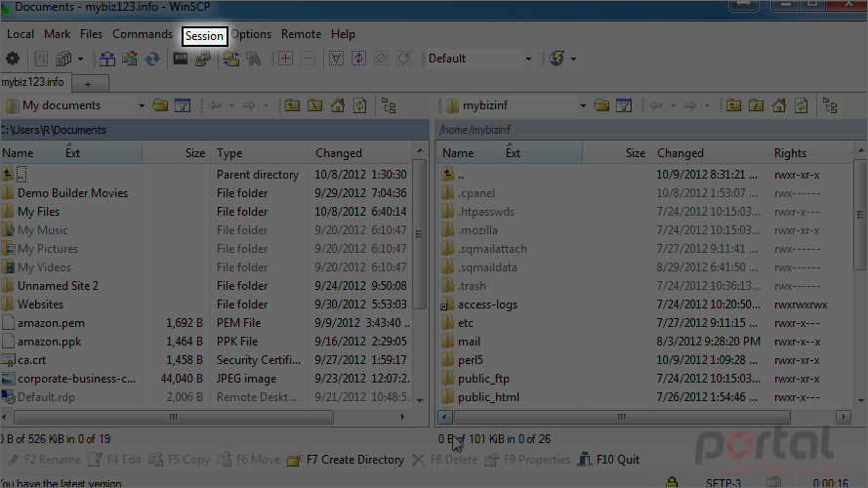Click the select files plus icon
Image resolution: width=868 pixels, height=488 pixels.
coord(286,59)
